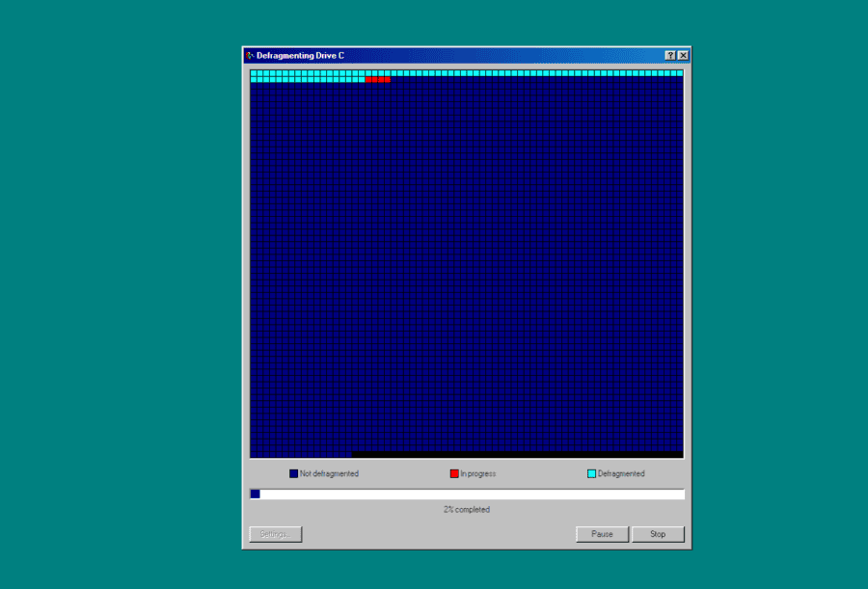Click the cyan Defragmented legend swatch

coord(591,473)
